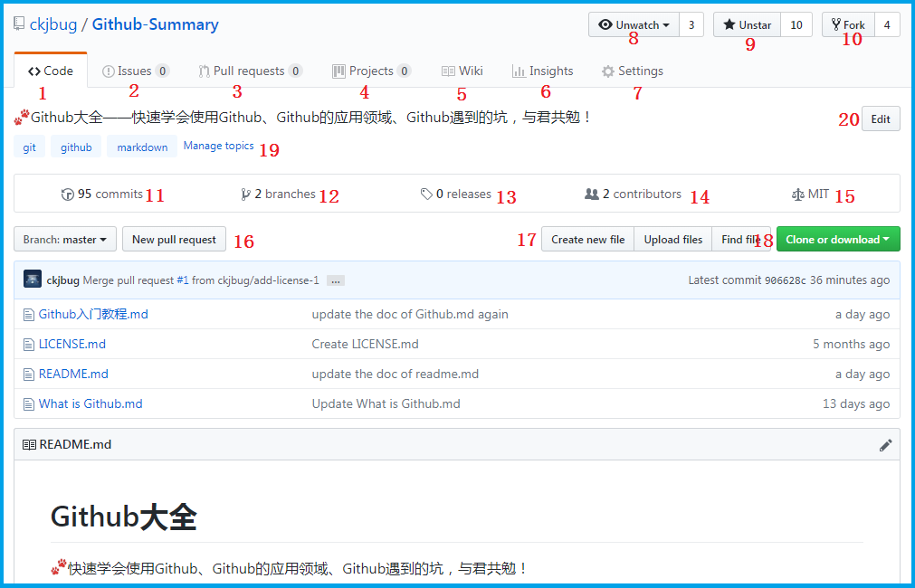Open commit 'Create LICENSE.md'
The height and width of the screenshot is (588, 915).
tap(366, 344)
